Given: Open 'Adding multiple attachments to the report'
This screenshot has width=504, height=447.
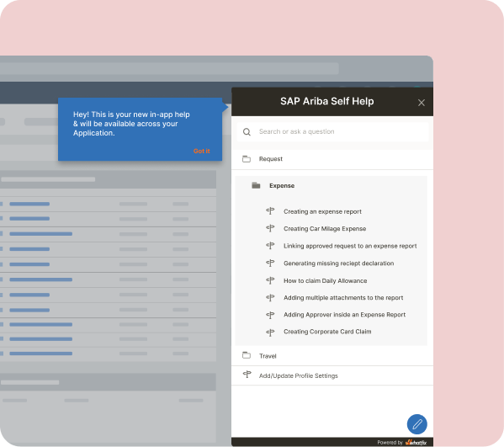Looking at the screenshot, I should click(343, 298).
